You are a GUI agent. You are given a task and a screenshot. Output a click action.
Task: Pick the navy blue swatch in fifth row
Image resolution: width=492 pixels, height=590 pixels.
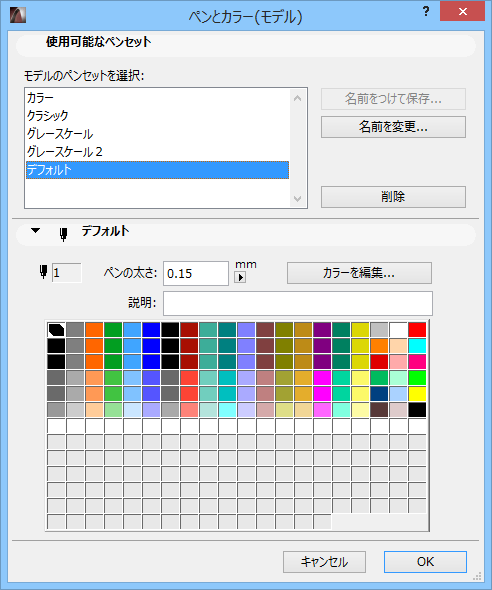(379, 394)
